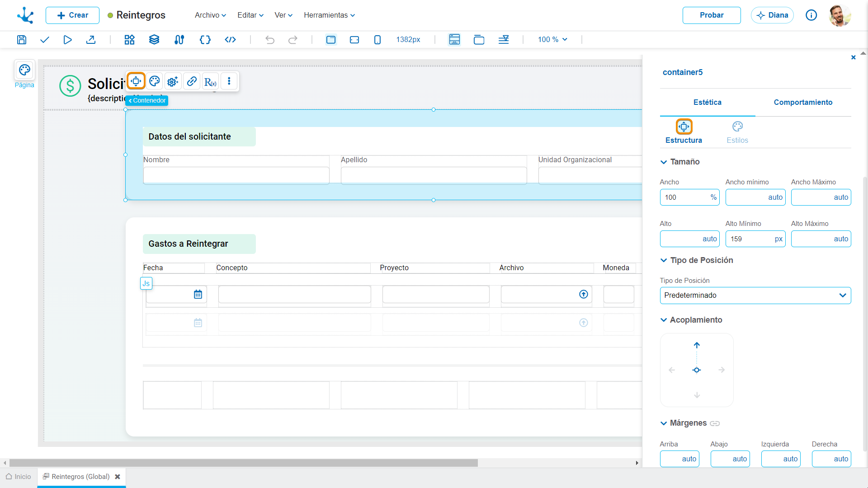
Task: Click the floating toolbar settings gear
Action: [173, 81]
